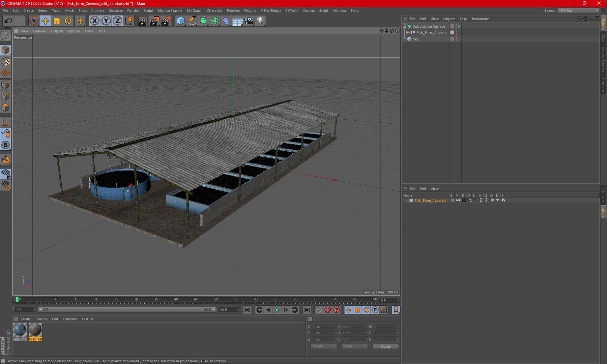The width and height of the screenshot is (607, 364).
Task: Play the animation forward
Action: point(277,310)
